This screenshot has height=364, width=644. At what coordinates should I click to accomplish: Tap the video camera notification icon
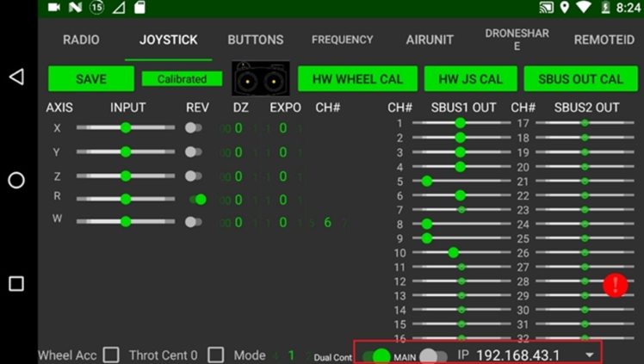coord(54,8)
